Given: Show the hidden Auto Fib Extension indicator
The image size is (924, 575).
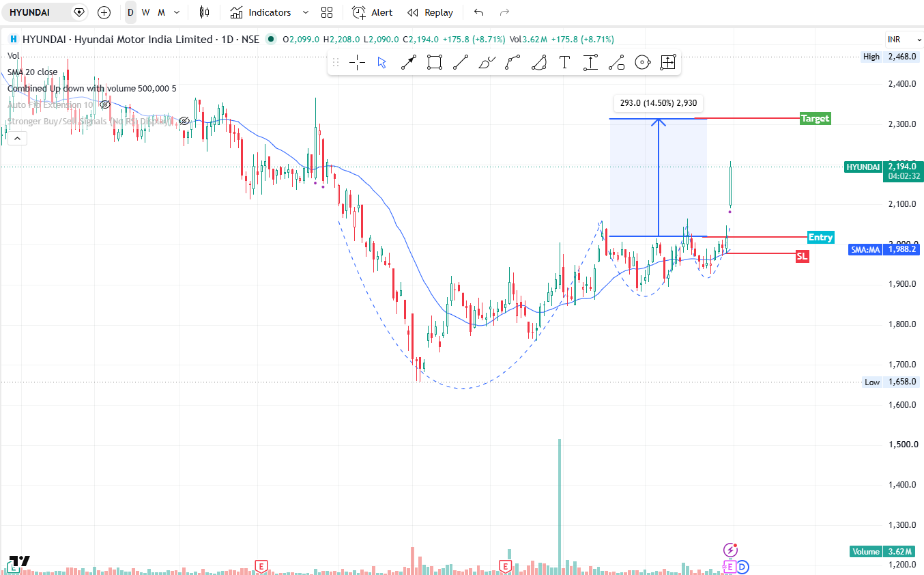Looking at the screenshot, I should [x=105, y=104].
